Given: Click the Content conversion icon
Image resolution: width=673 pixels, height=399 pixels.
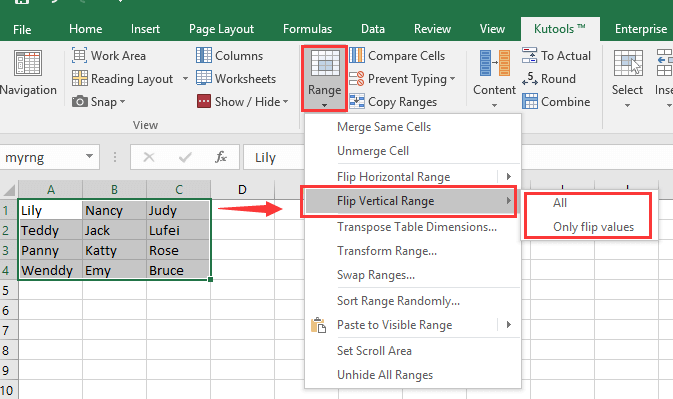Looking at the screenshot, I should [494, 63].
